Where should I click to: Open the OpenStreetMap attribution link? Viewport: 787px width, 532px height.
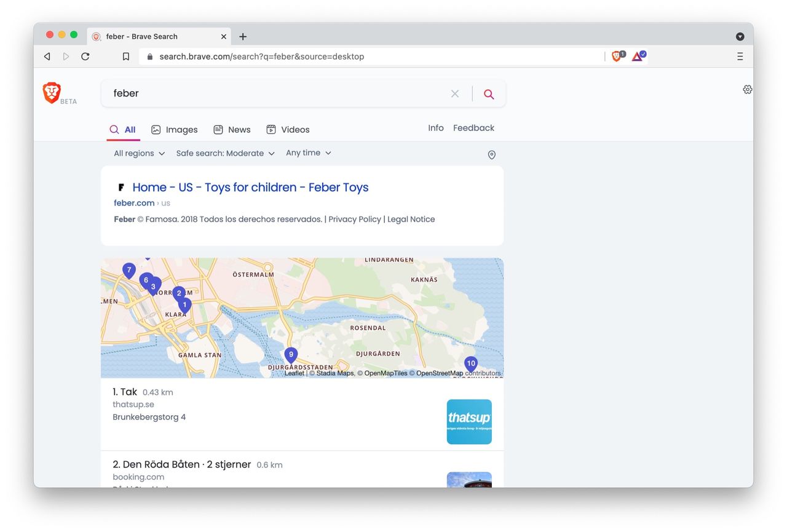click(440, 373)
